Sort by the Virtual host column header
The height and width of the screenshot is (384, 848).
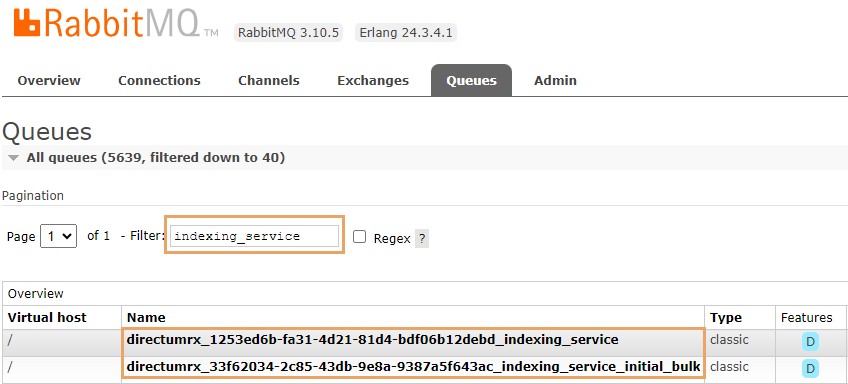tap(47, 317)
